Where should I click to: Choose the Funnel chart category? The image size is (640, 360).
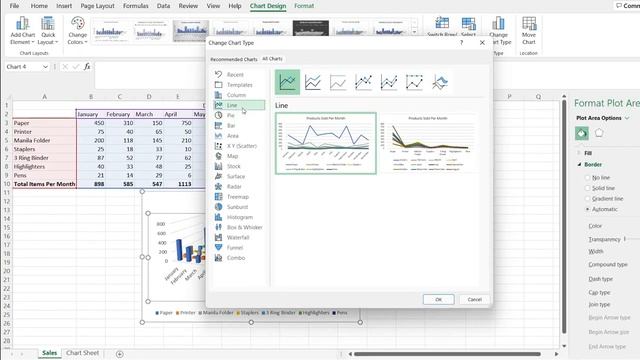tap(239, 248)
